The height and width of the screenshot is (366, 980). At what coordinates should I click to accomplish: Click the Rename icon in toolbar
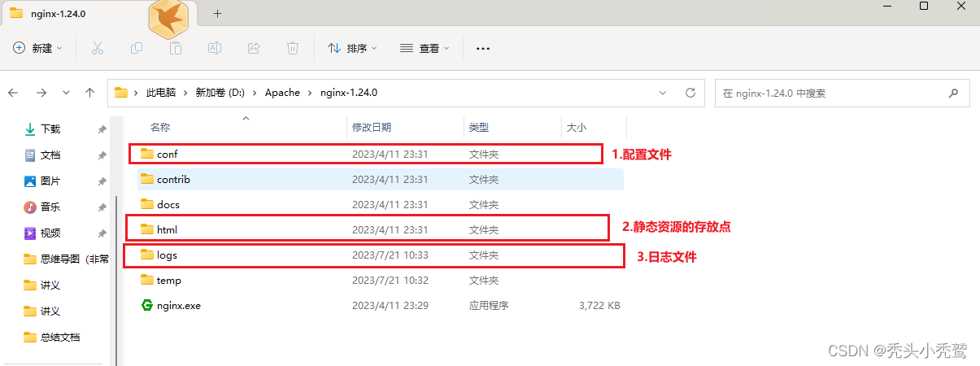[x=215, y=49]
